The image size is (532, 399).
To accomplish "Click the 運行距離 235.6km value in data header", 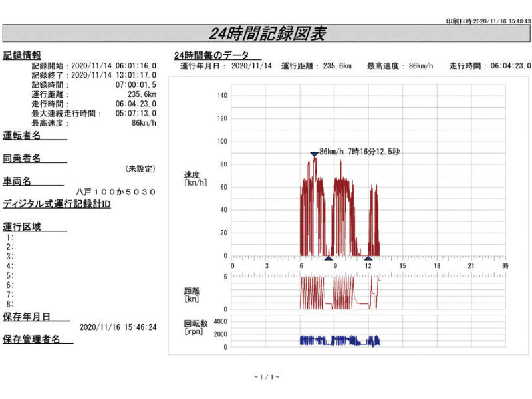I will (337, 66).
